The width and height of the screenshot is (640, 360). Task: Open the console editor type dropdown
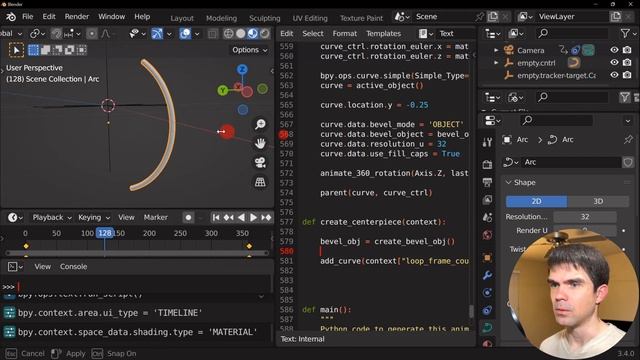point(15,267)
